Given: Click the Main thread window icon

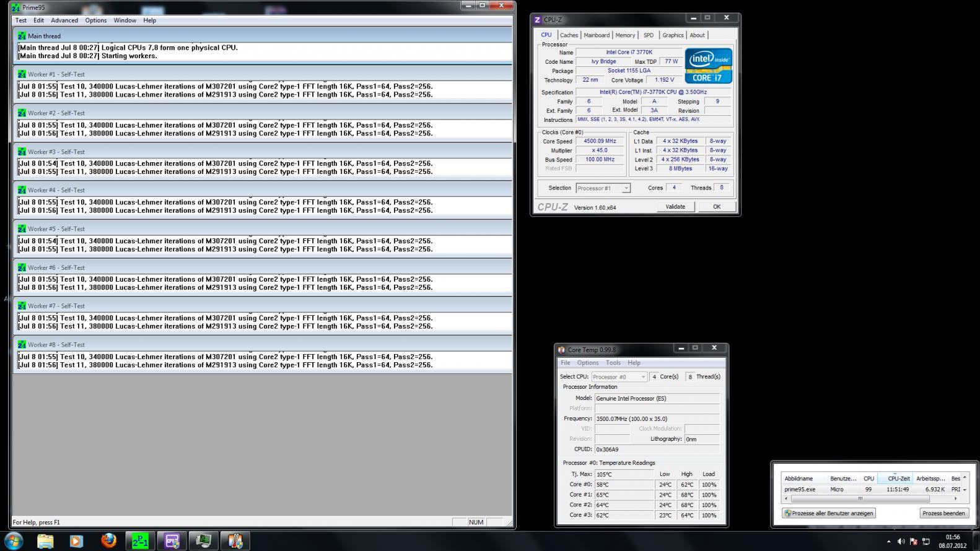Looking at the screenshot, I should (x=22, y=36).
